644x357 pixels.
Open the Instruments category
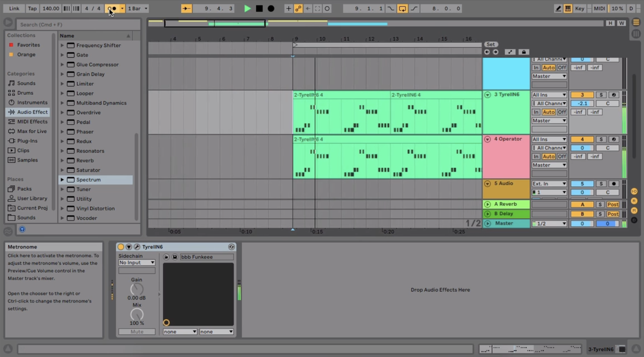tap(32, 102)
